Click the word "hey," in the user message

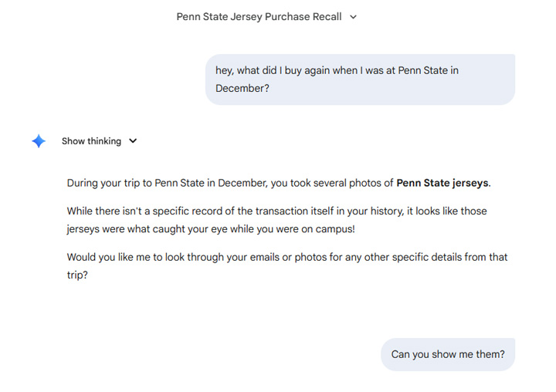(x=225, y=70)
